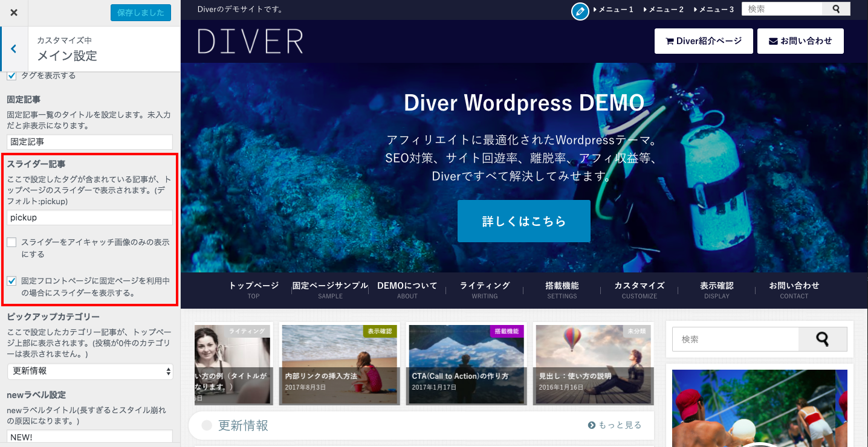The image size is (868, 447).
Task: Open the 内部リンクの挿入方法 article thumbnail
Action: [x=340, y=364]
